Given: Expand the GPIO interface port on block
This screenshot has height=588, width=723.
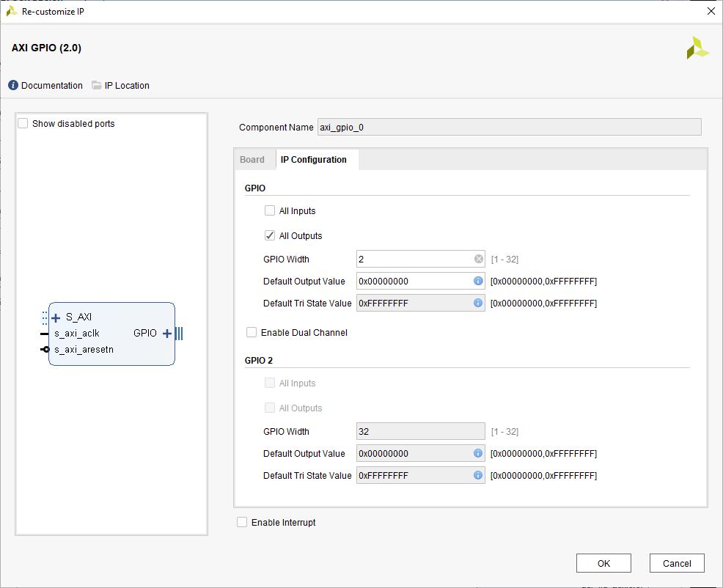Looking at the screenshot, I should [x=167, y=334].
